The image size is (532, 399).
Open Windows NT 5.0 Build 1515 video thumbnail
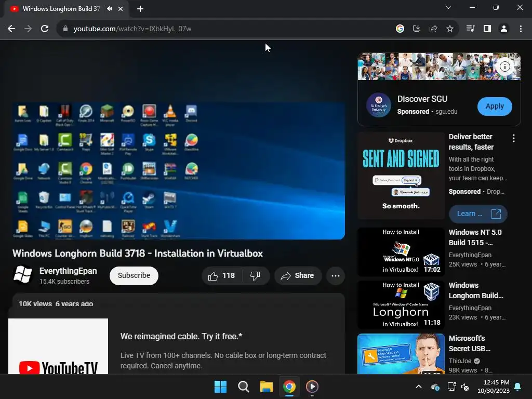coord(401,252)
